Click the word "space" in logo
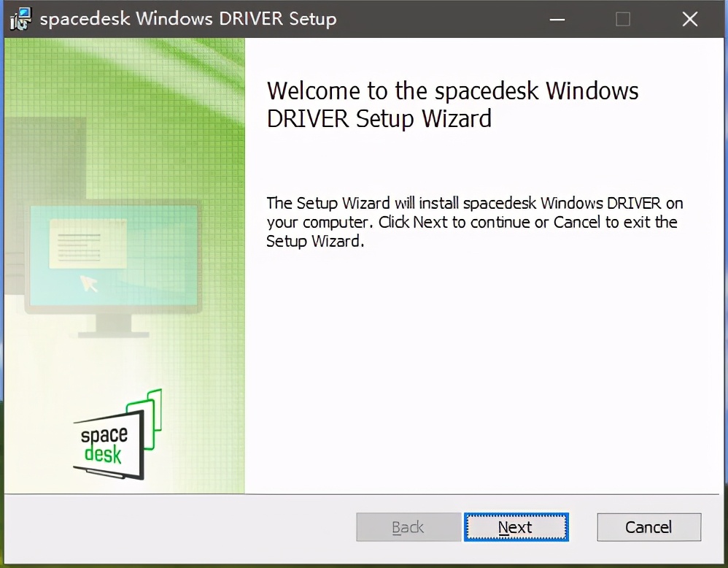Viewport: 728px width, 568px height. 104,436
